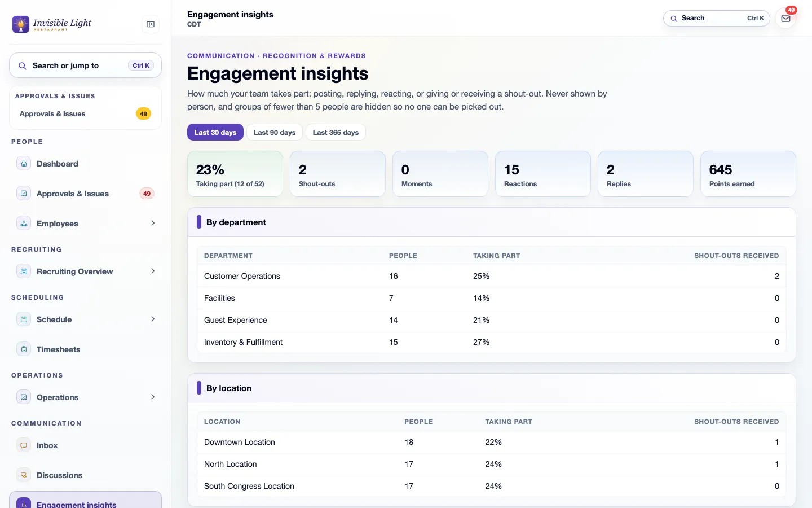Expand the Schedule submenu chevron
Image resolution: width=812 pixels, height=508 pixels.
click(153, 319)
